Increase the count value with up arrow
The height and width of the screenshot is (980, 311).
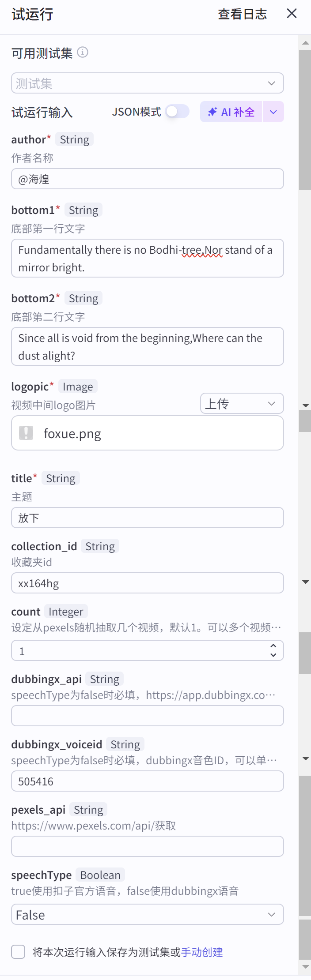(273, 646)
